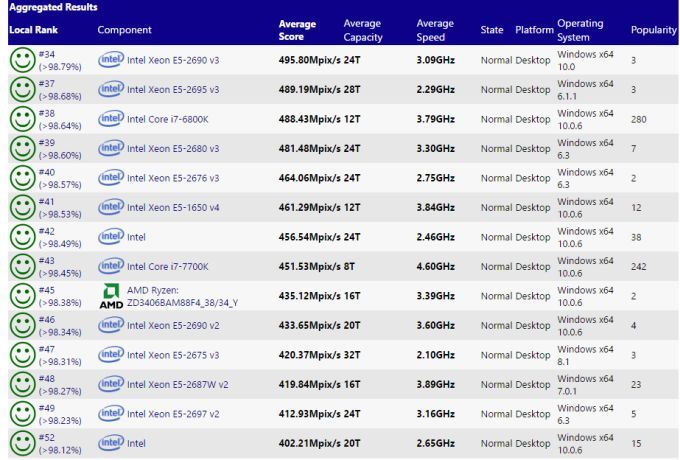The width and height of the screenshot is (680, 460).
Task: Open the Intel Core i7-6800K entry
Action: (x=168, y=119)
